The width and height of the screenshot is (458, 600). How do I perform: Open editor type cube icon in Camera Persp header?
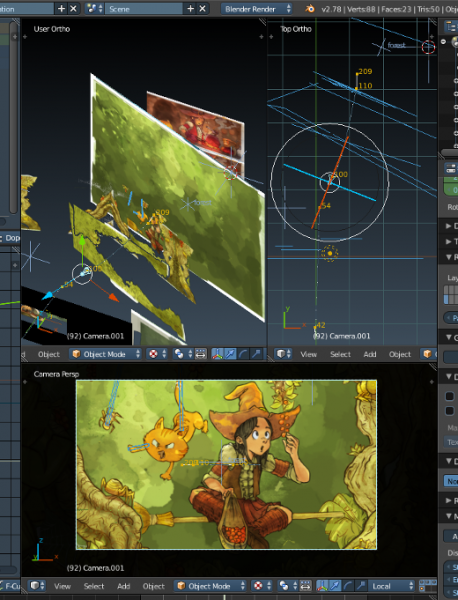click(37, 586)
